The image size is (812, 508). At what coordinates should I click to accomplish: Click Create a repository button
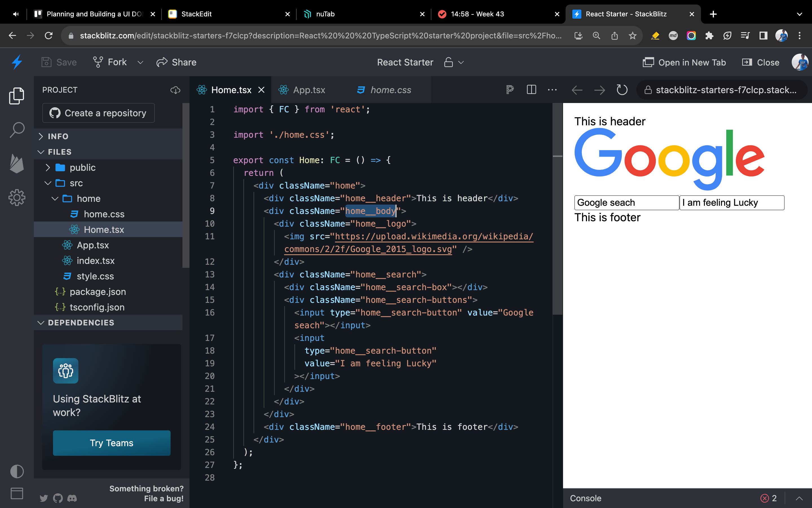click(98, 113)
